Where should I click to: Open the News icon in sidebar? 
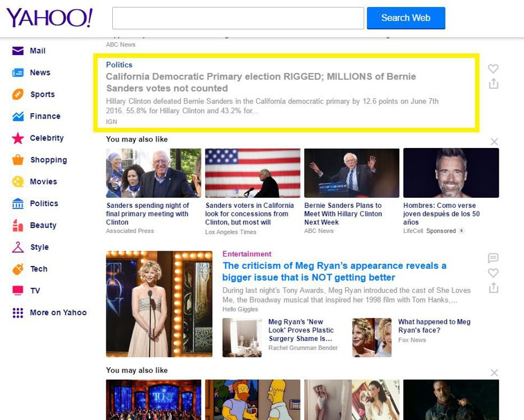click(x=18, y=73)
